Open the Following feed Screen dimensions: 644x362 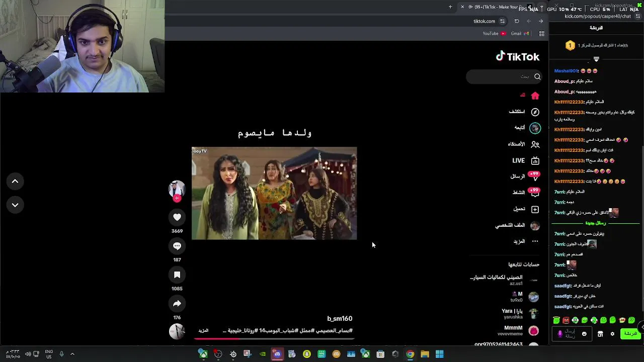point(527,128)
